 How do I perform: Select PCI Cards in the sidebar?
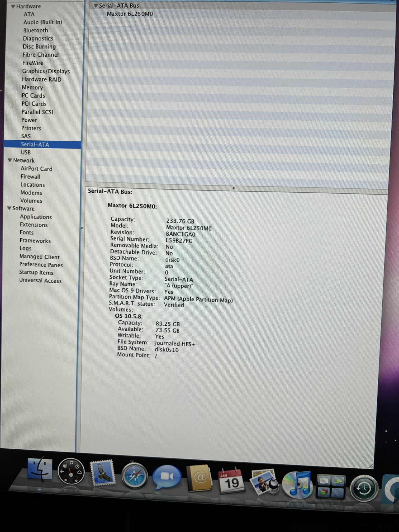coord(34,104)
